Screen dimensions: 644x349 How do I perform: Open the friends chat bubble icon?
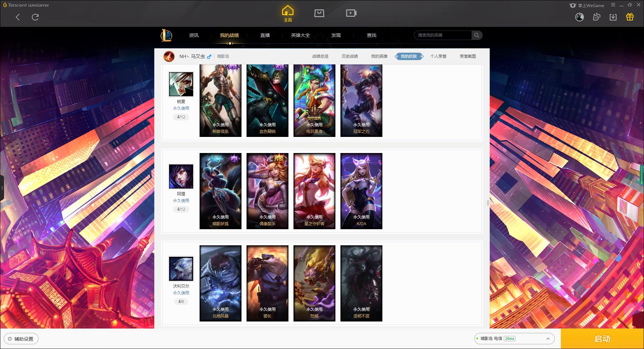[596, 17]
